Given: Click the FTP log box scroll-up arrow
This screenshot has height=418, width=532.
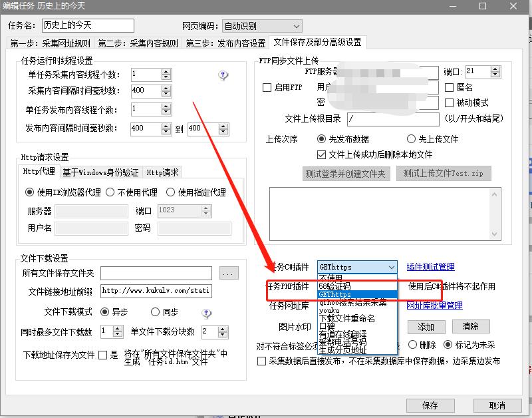Looking at the screenshot, I should click(494, 194).
